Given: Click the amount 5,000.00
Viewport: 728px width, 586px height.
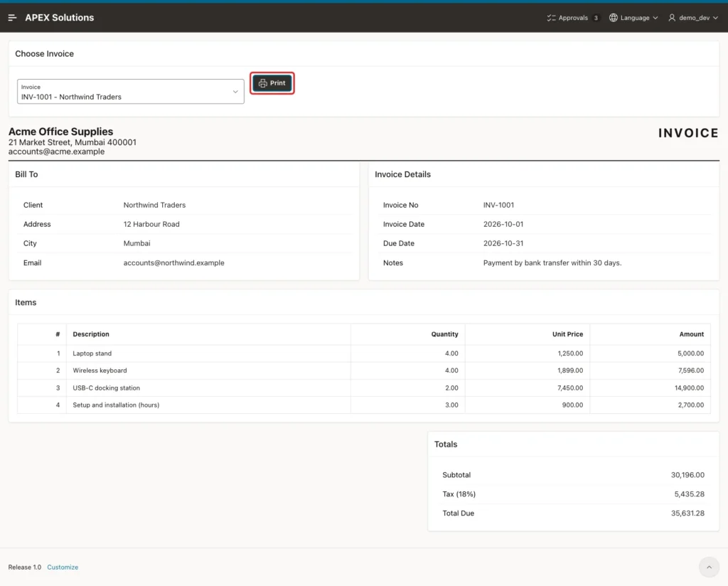Looking at the screenshot, I should (691, 353).
